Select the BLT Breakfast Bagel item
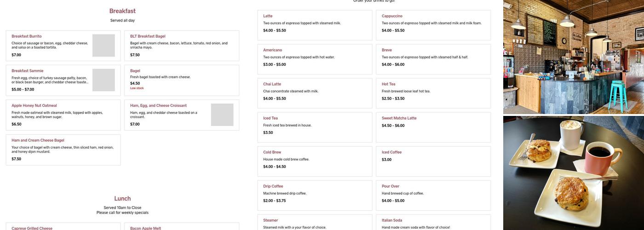The width and height of the screenshot is (644, 230). (x=181, y=45)
